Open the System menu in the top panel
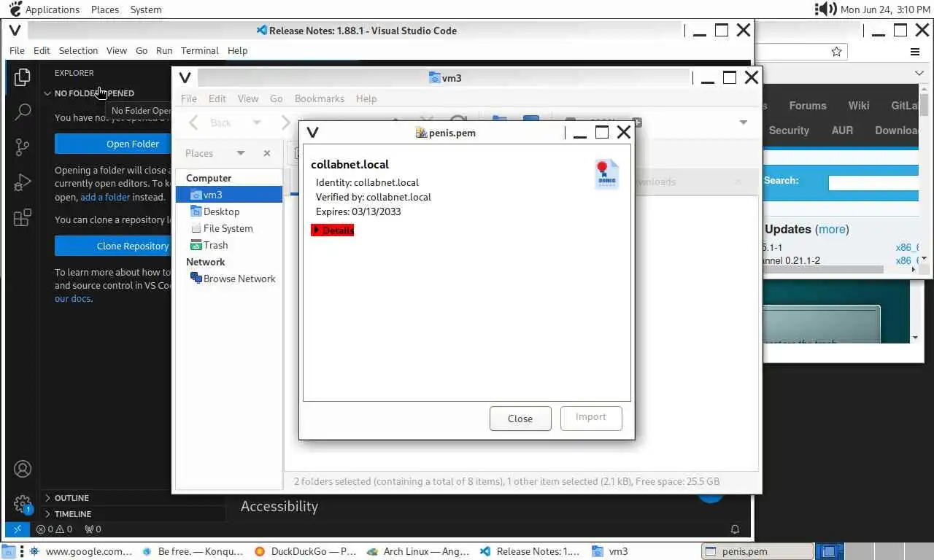This screenshot has width=934, height=560. [x=146, y=9]
